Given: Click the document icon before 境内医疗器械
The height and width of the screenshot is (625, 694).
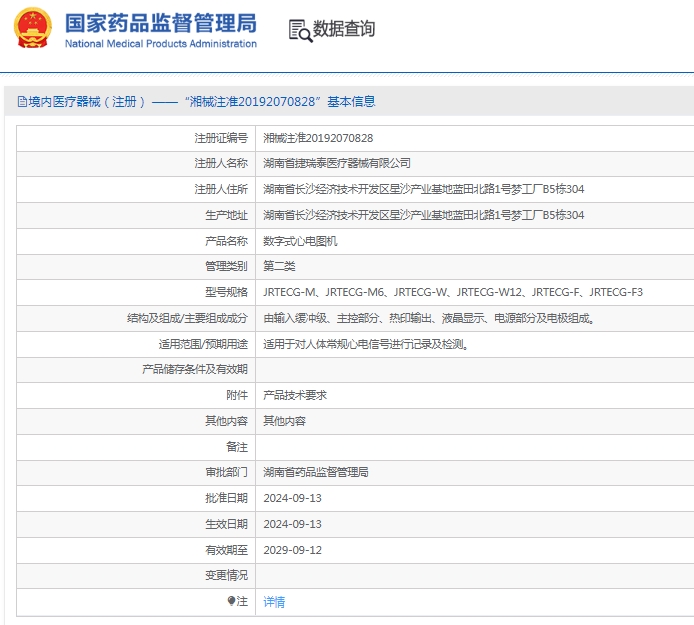Looking at the screenshot, I should pos(22,102).
